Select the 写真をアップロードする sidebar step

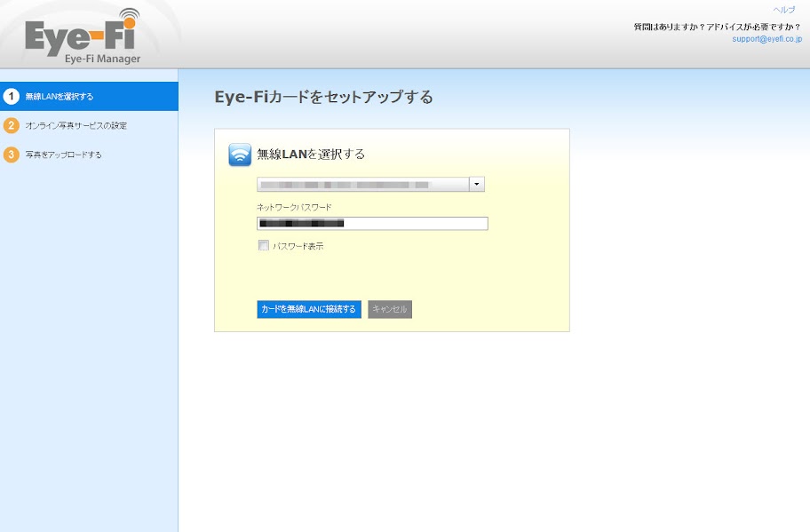click(x=63, y=155)
